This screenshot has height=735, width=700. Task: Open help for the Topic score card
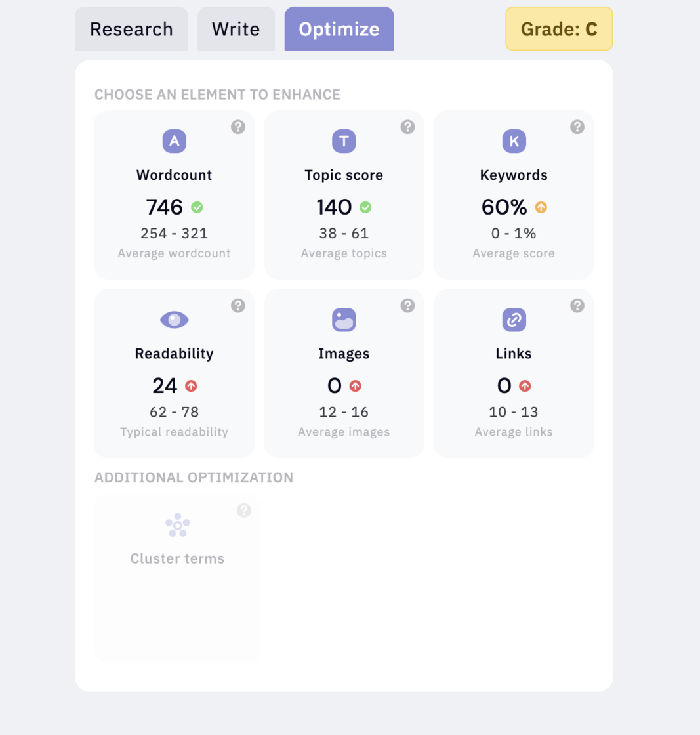[x=407, y=127]
